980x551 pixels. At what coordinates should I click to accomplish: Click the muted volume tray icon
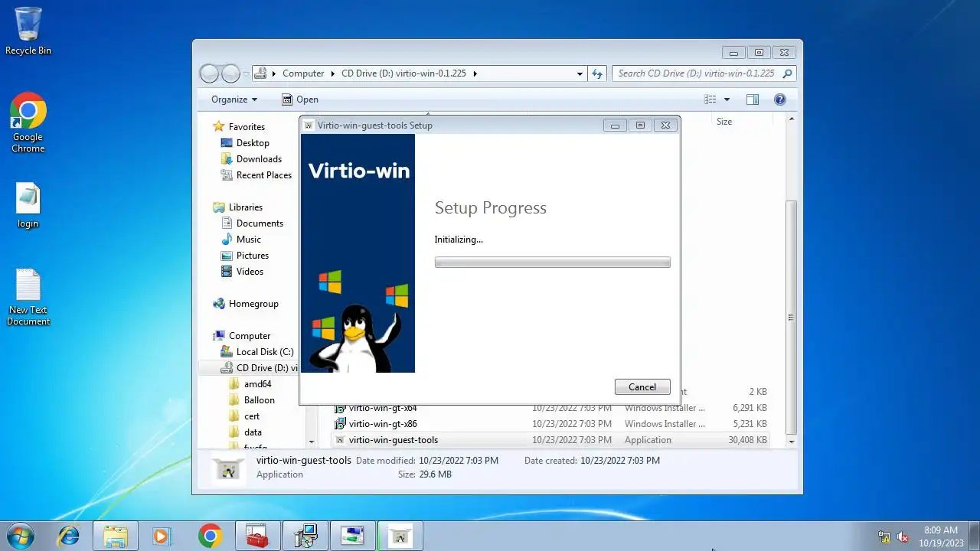pos(903,536)
